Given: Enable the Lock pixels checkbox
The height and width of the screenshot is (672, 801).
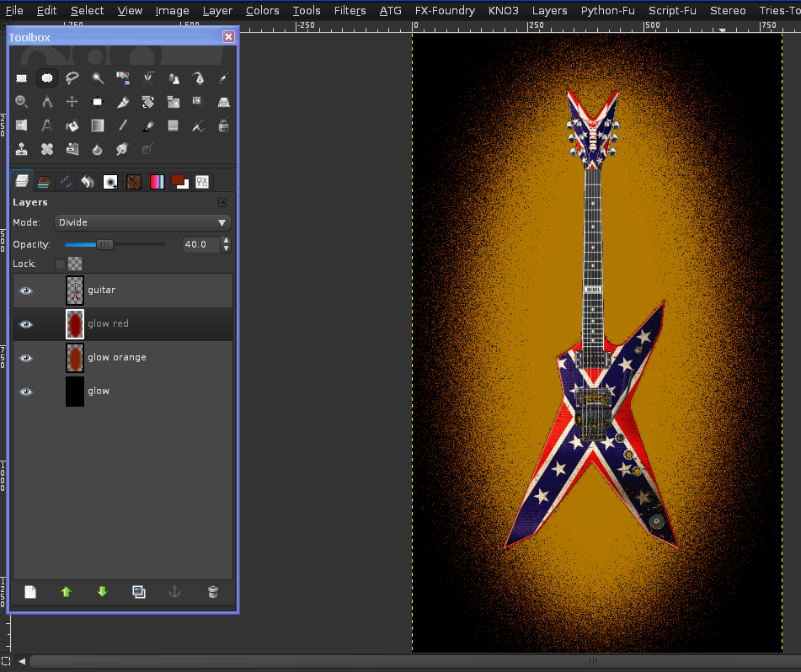Looking at the screenshot, I should [x=60, y=264].
